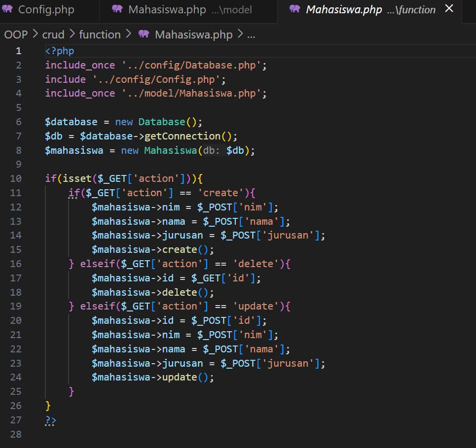This screenshot has height=448, width=476.
Task: Click the breadcrumb ellipsis symbol item
Action: (x=251, y=34)
